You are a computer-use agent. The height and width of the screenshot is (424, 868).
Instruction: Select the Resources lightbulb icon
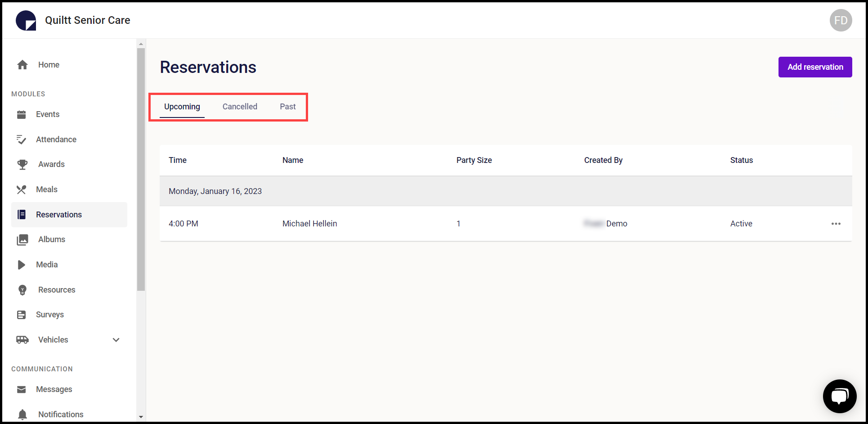click(22, 289)
